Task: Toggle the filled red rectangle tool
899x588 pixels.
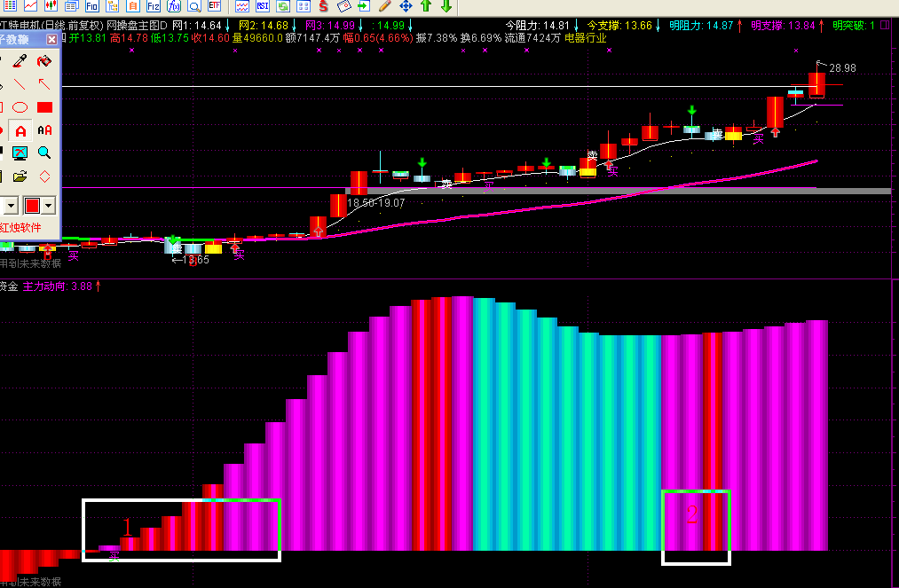Action: pos(44,107)
